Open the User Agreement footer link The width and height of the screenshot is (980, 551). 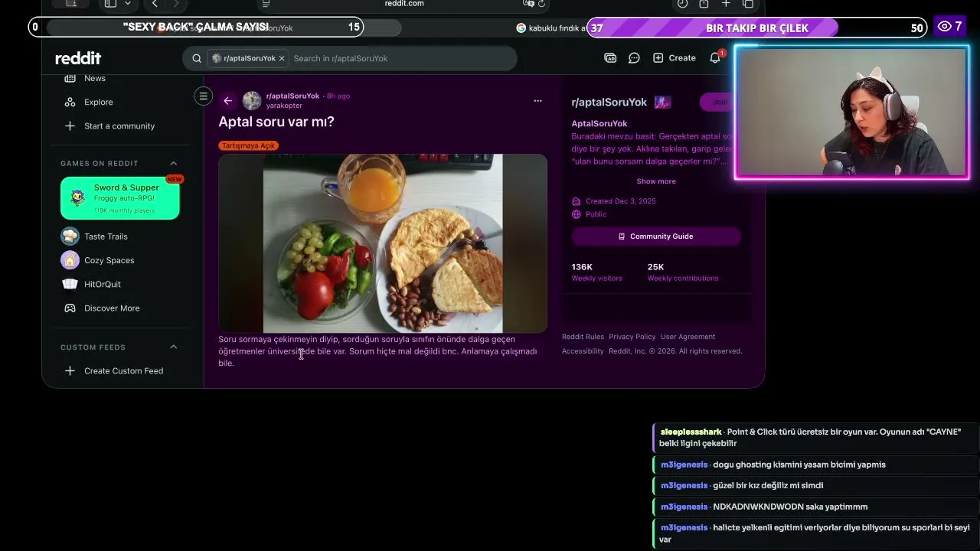688,337
